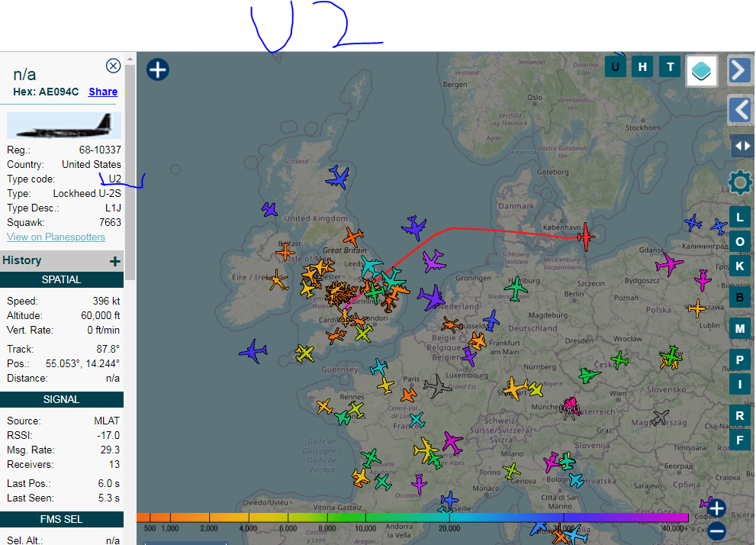Click the squawk value 7663
The image size is (756, 545).
tap(110, 222)
